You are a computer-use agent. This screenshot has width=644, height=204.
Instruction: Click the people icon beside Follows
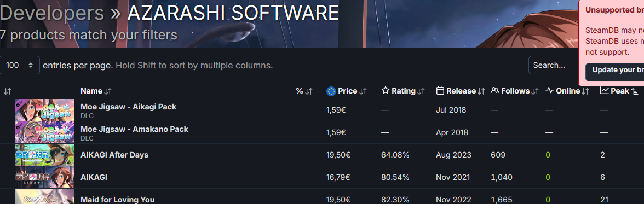pyautogui.click(x=495, y=91)
